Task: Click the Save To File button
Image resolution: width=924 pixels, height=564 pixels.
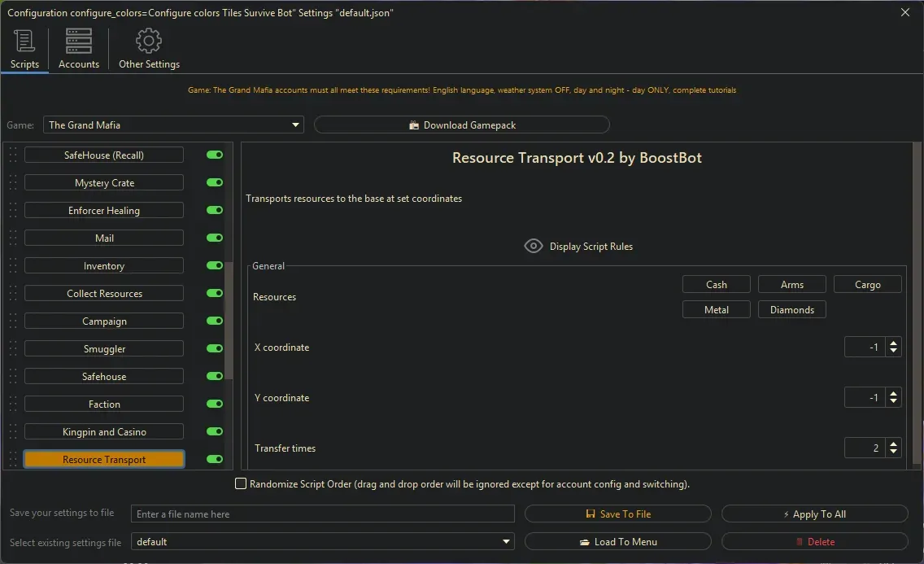Action: (x=617, y=514)
